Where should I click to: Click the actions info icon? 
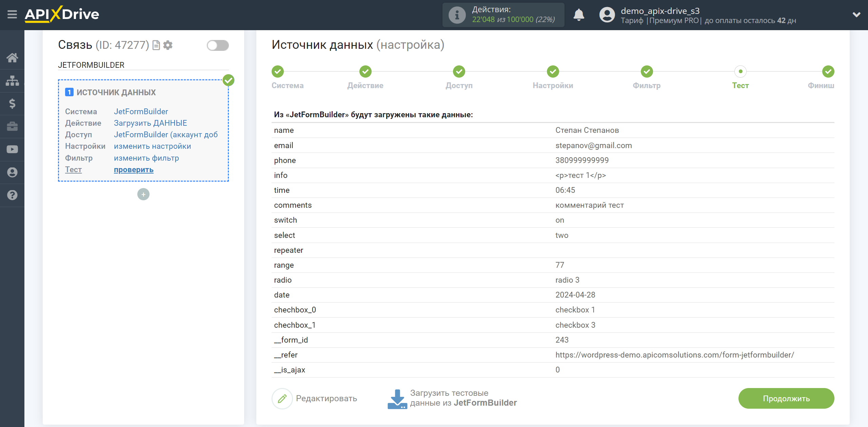coord(457,15)
